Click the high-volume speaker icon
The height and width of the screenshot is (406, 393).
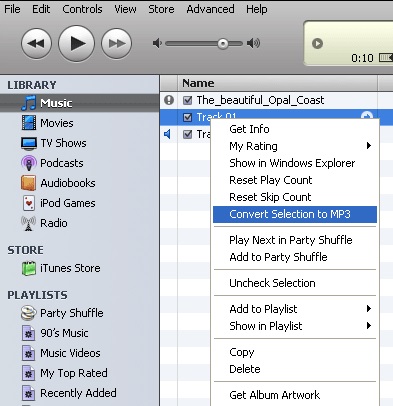(253, 43)
